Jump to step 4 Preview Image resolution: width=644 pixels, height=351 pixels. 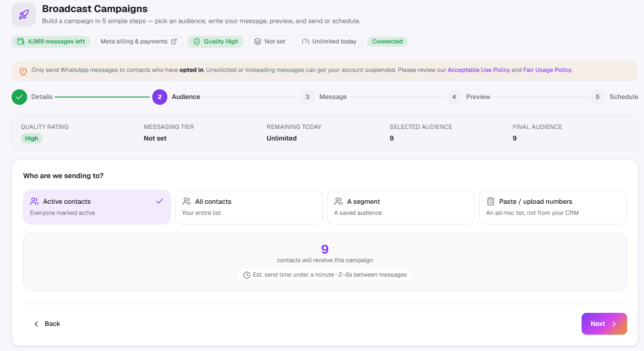coord(468,97)
